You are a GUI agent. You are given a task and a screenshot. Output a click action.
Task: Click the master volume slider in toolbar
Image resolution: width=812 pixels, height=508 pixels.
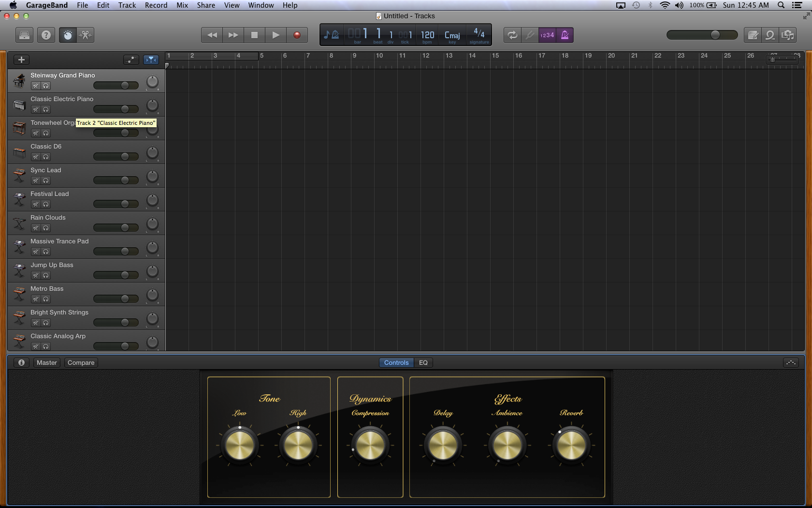click(702, 35)
